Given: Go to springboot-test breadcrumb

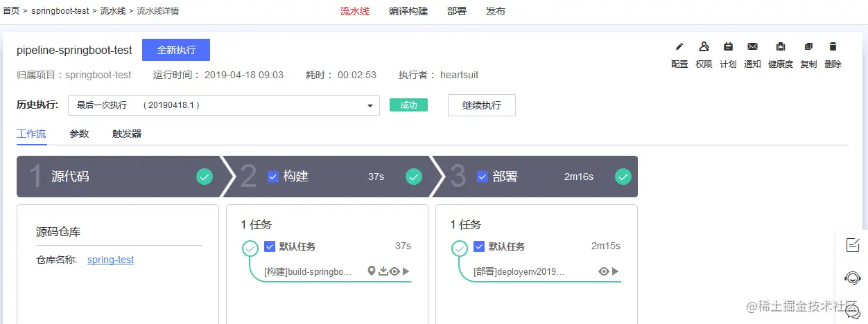Looking at the screenshot, I should [x=60, y=11].
